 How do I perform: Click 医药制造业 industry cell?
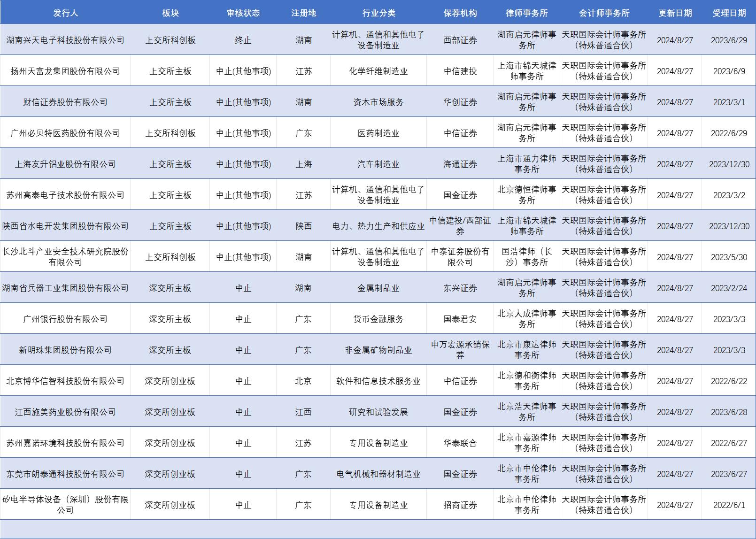pyautogui.click(x=378, y=133)
